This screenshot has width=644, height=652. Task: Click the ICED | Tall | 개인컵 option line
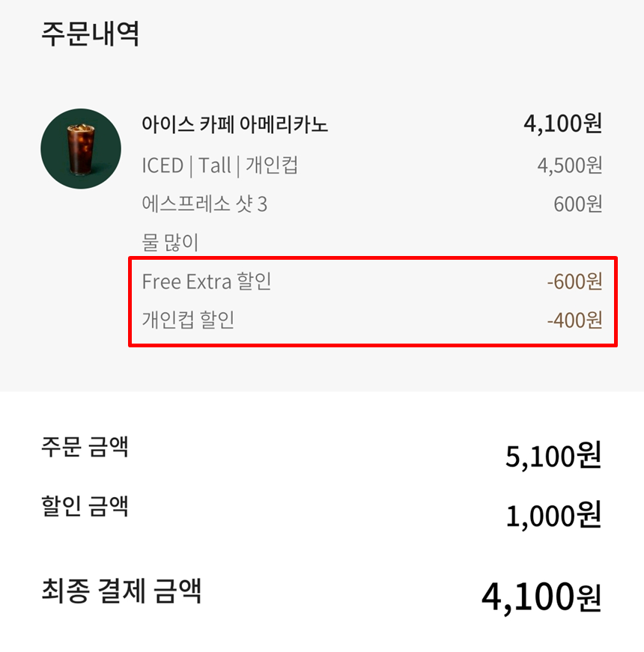tap(221, 166)
